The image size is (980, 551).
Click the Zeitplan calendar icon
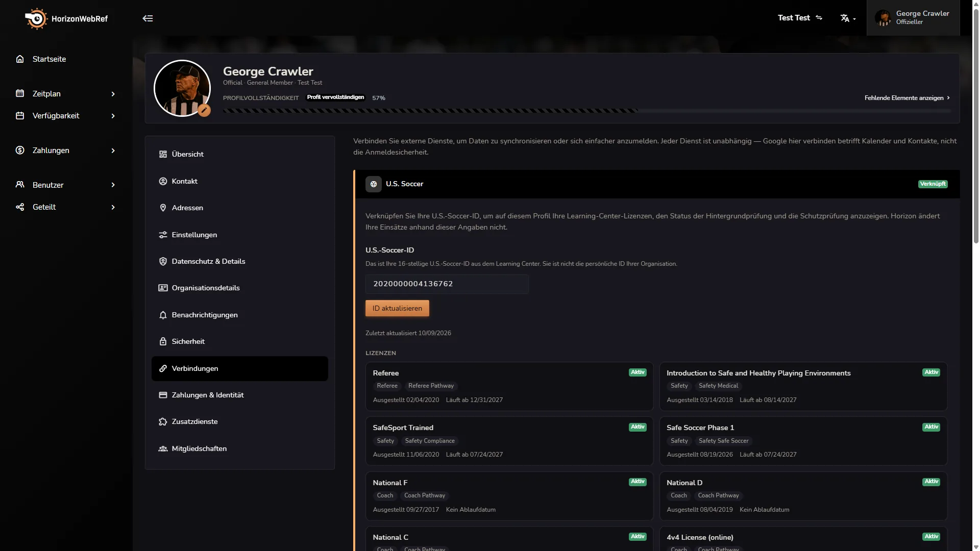pos(20,94)
